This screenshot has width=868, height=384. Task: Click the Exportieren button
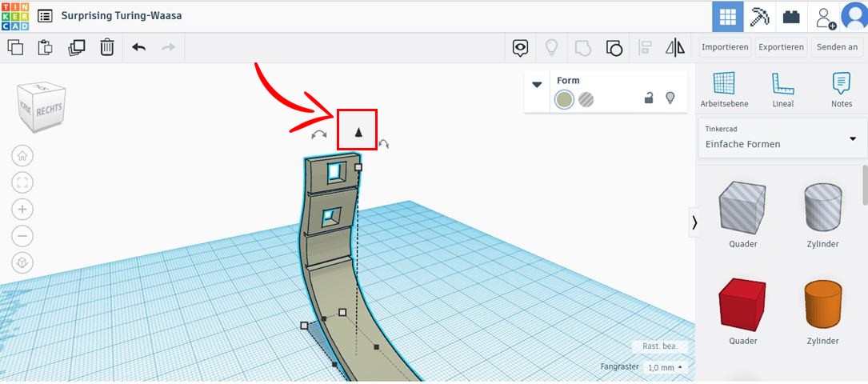tap(781, 47)
